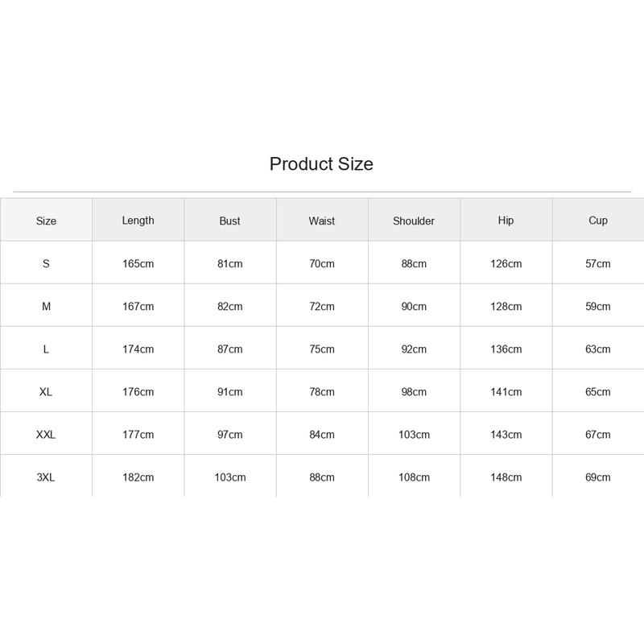Click the Cup column header
Screen dimensions: 644x644
597,221
